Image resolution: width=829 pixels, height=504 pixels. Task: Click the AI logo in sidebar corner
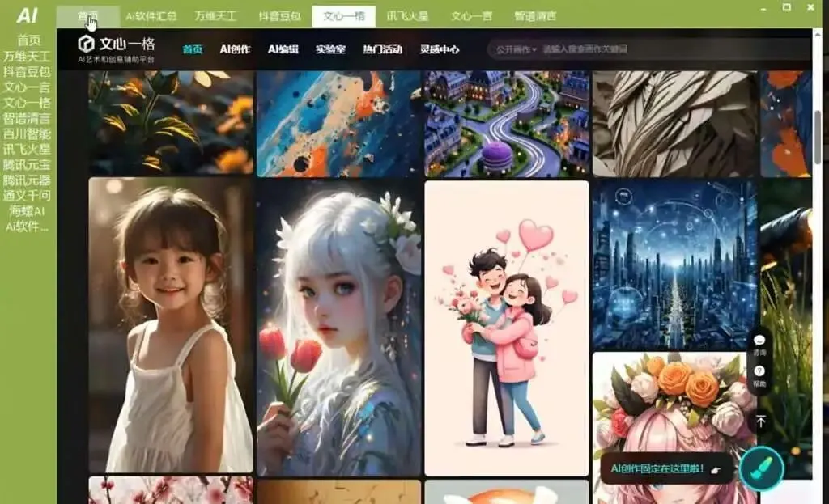click(x=27, y=16)
